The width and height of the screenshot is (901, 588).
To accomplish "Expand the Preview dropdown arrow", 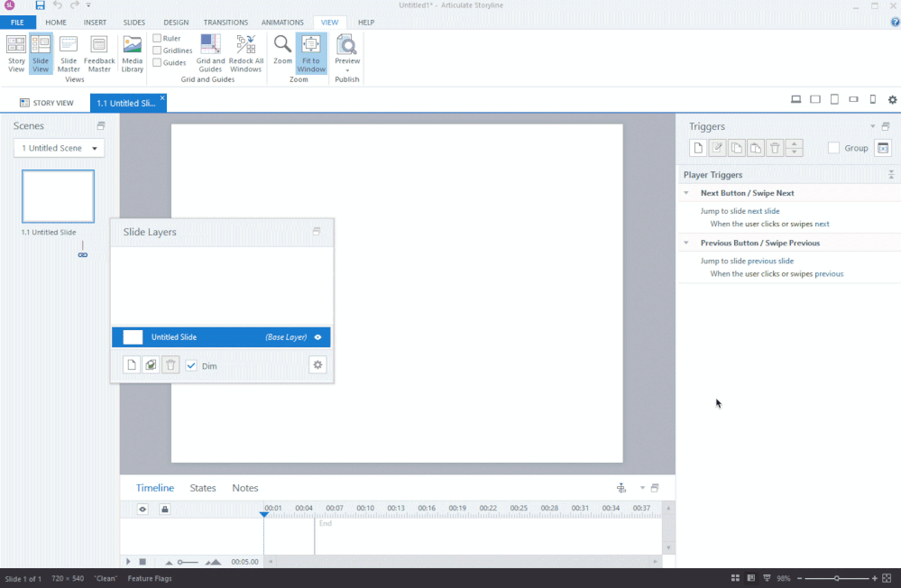I will [x=346, y=70].
